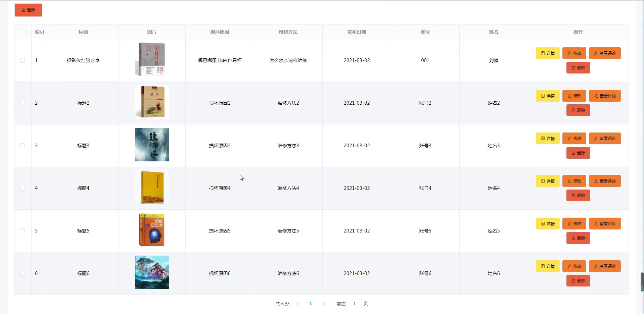The image size is (644, 314).
Task: Check the row 1 checkbox for 投影仪经验分享
Action: point(22,60)
